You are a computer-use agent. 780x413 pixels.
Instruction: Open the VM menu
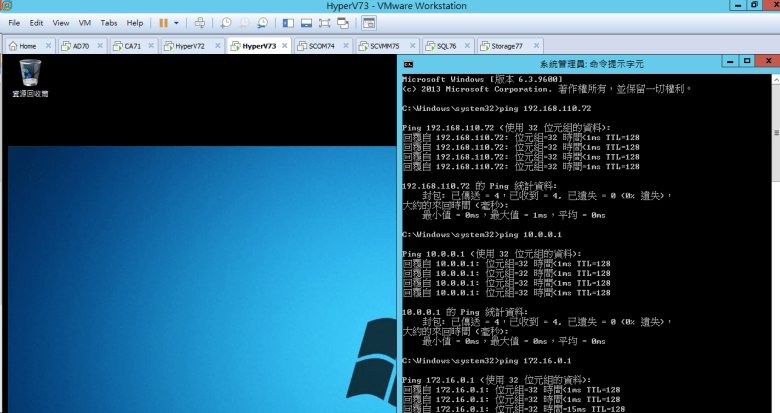point(84,22)
